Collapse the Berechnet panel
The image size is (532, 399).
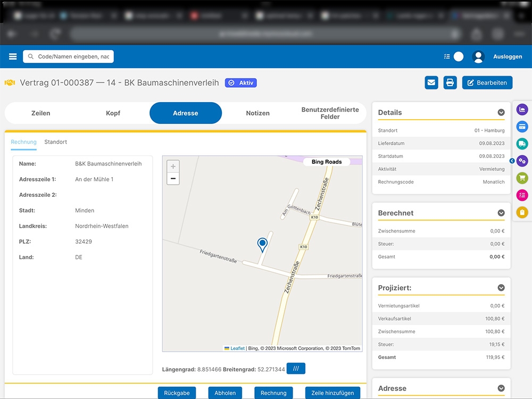[501, 213]
